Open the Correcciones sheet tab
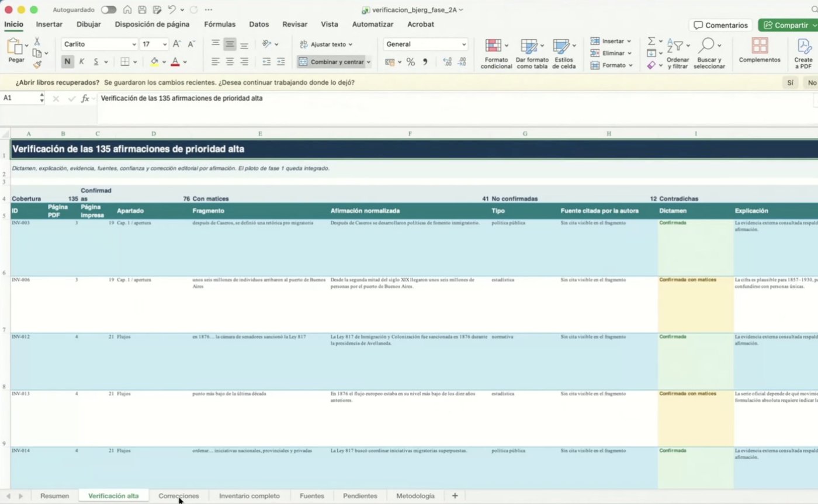 178,496
